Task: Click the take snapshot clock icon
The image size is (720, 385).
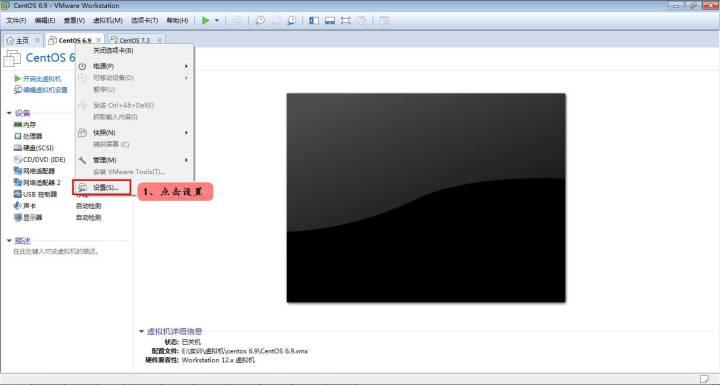Action: [x=260, y=20]
